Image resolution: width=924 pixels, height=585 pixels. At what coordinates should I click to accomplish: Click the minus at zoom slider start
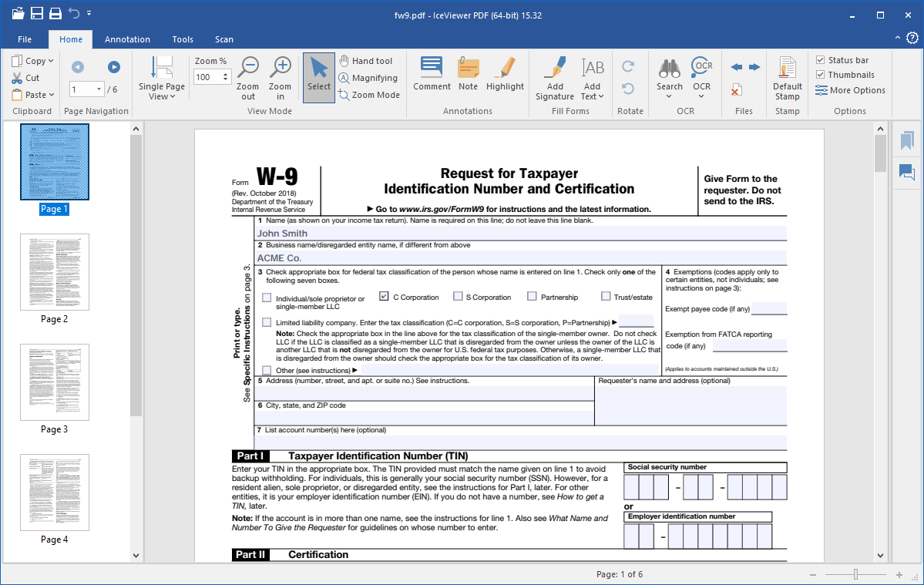813,574
